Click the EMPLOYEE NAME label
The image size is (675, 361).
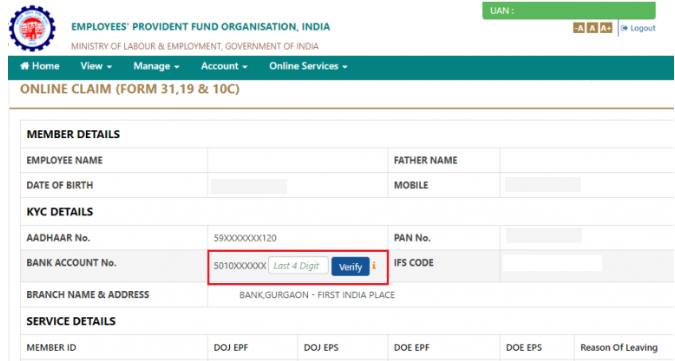[65, 160]
